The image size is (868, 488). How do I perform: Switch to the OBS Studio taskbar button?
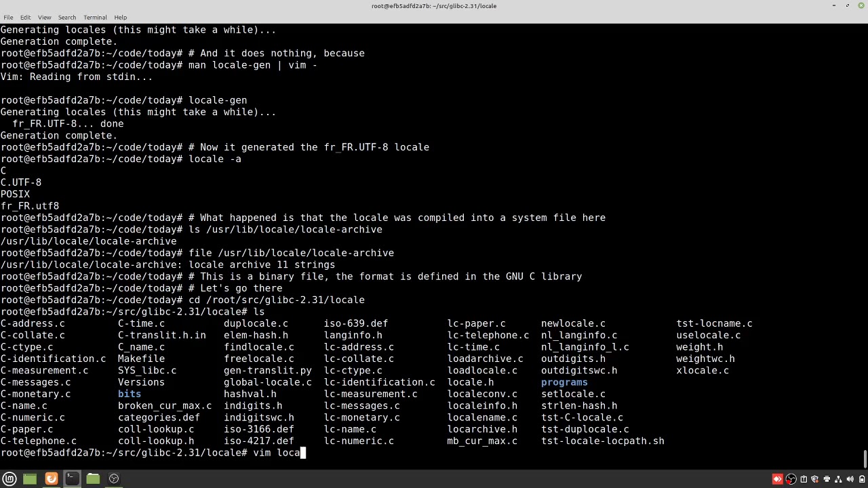pyautogui.click(x=114, y=479)
